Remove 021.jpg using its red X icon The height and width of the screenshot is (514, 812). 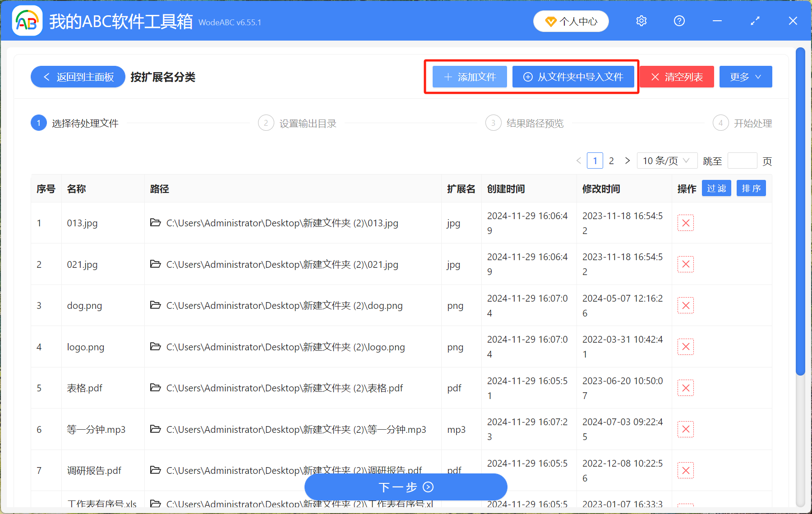[685, 264]
